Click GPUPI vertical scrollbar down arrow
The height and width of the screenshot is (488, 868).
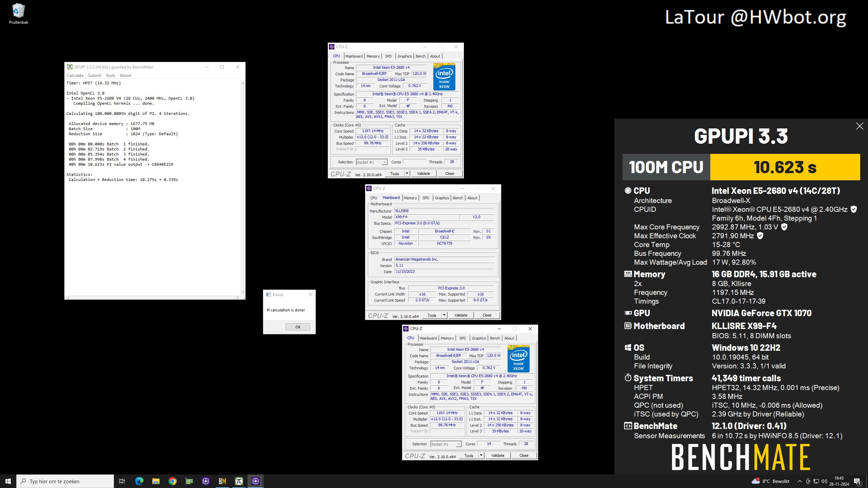243,292
